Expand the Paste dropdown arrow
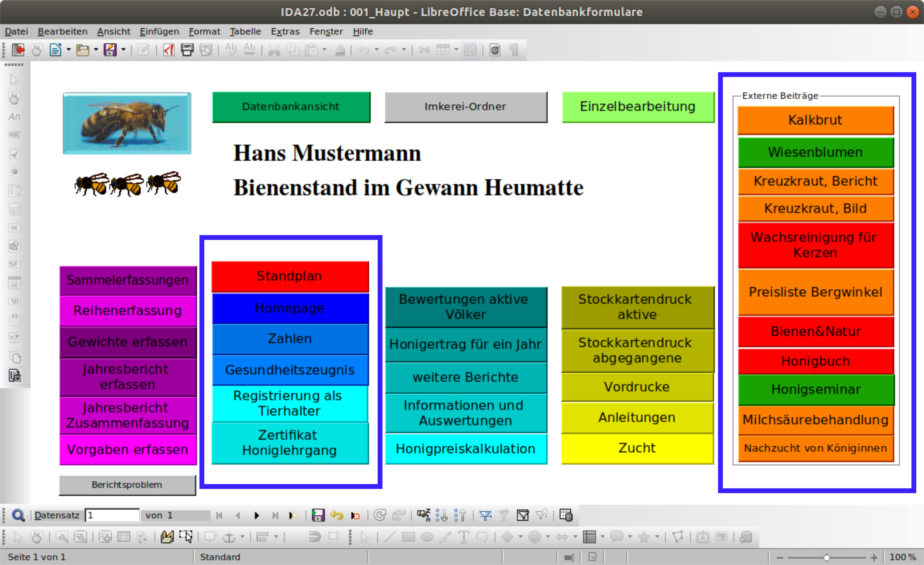The width and height of the screenshot is (924, 565). point(324,49)
